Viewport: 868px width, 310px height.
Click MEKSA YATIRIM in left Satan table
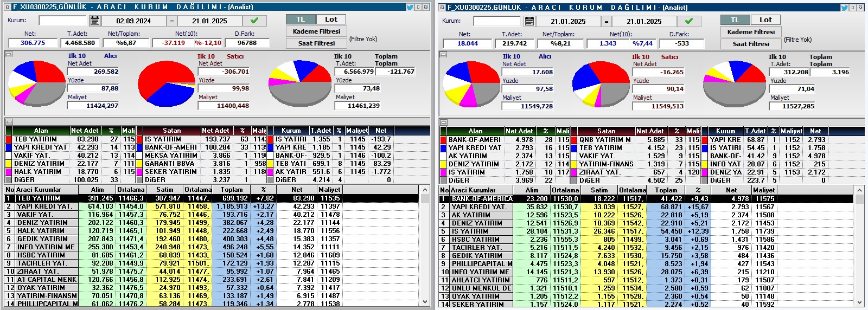tap(171, 156)
